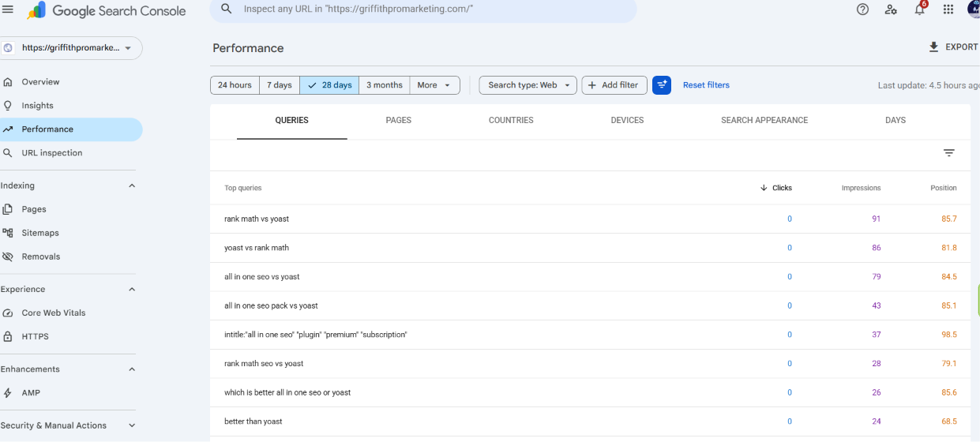Switch to the Days tab
980x442 pixels.
[x=896, y=121]
